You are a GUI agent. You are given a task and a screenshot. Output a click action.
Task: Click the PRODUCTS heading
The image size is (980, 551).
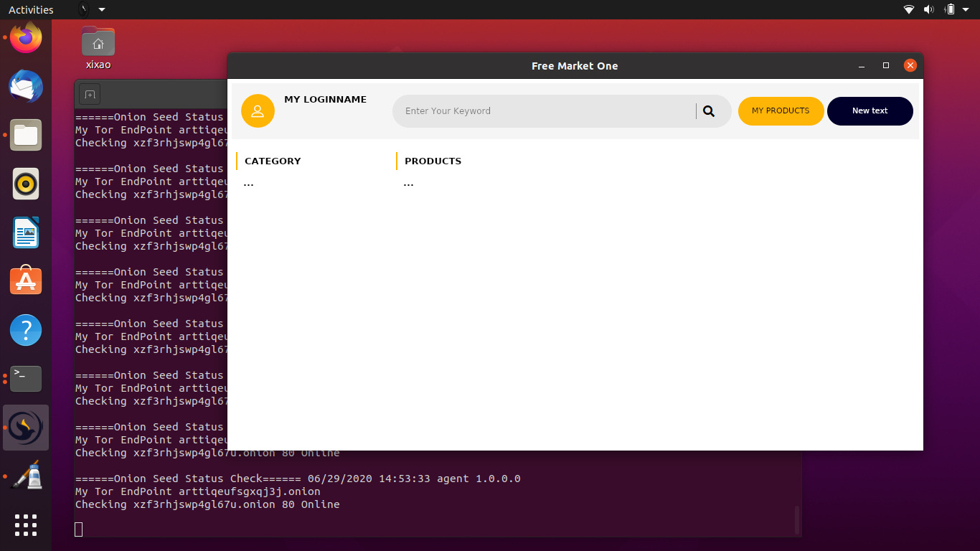[433, 161]
